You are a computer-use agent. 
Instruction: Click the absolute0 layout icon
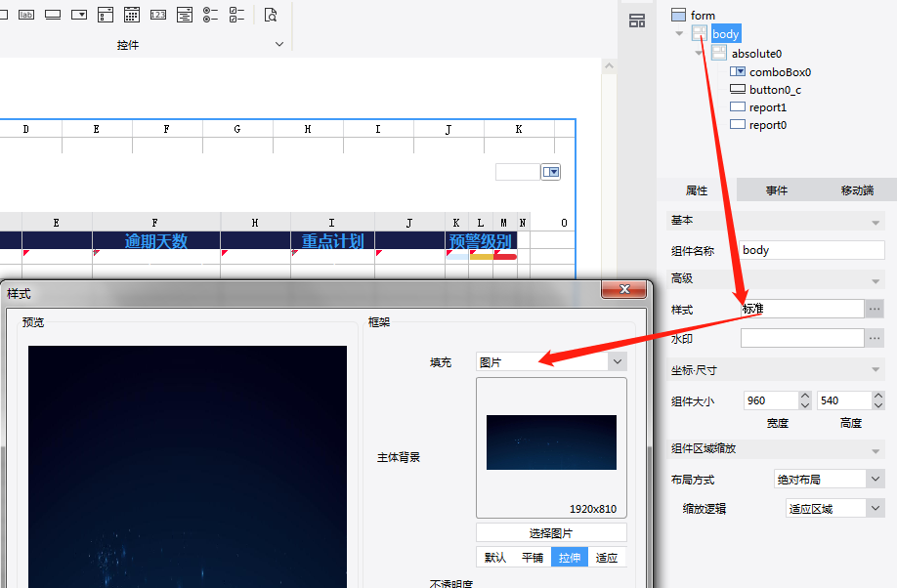point(719,53)
